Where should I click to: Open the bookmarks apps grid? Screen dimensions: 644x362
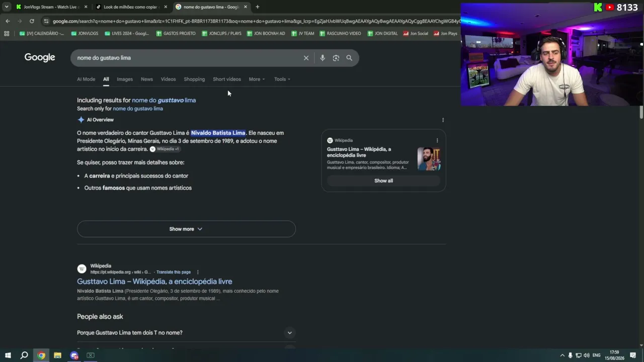coord(7,34)
